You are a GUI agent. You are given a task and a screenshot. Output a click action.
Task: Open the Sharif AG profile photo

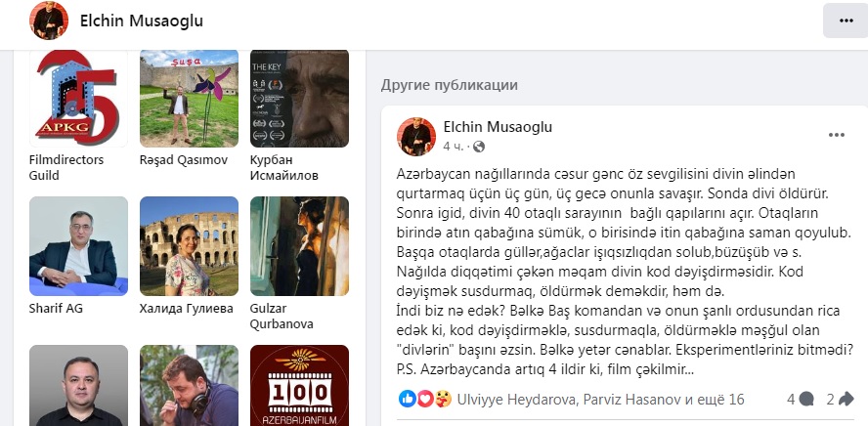pyautogui.click(x=78, y=246)
